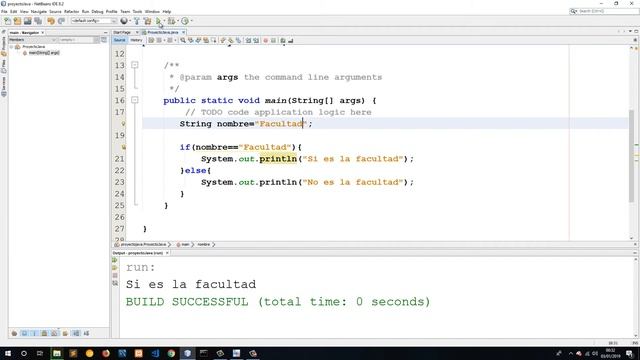Open Firefox from the taskbar
Viewport: 640px width, 360px height.
[x=106, y=353]
